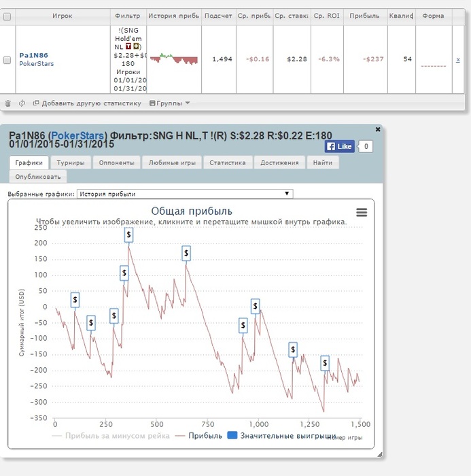Sort by the 'Ср. ROI' column header
Screen dimensions: 471x476
click(x=326, y=16)
